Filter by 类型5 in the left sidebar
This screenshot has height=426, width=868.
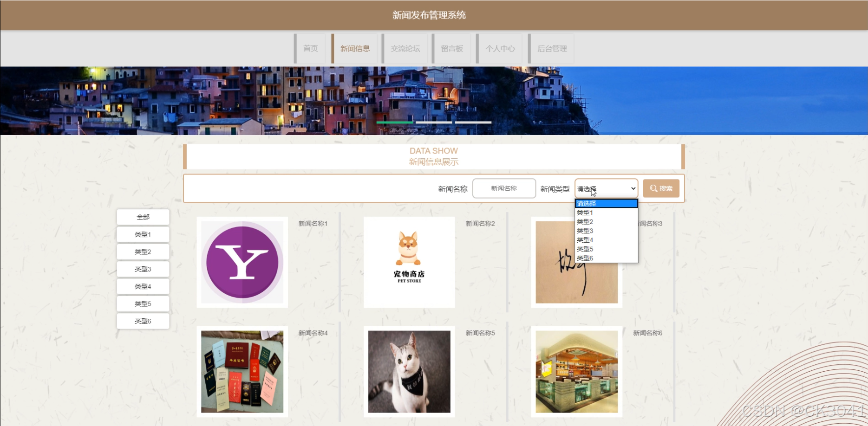pos(143,303)
